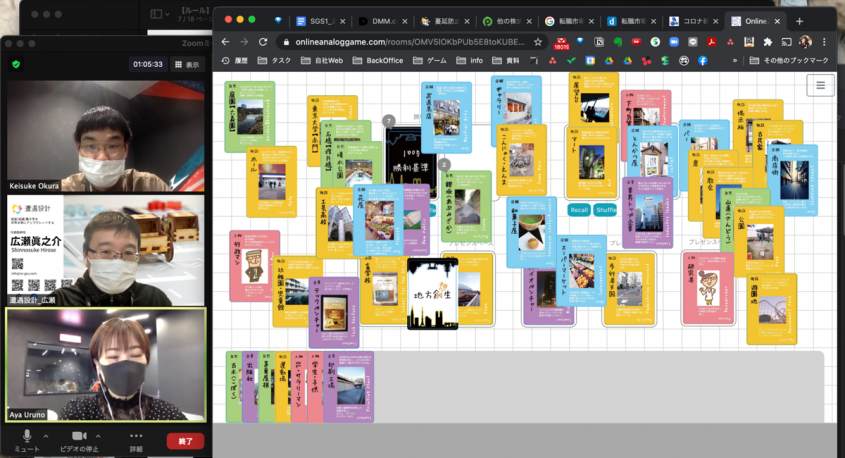The image size is (845, 458).
Task: Select Aya Uruno's video thumbnail
Action: pyautogui.click(x=105, y=364)
